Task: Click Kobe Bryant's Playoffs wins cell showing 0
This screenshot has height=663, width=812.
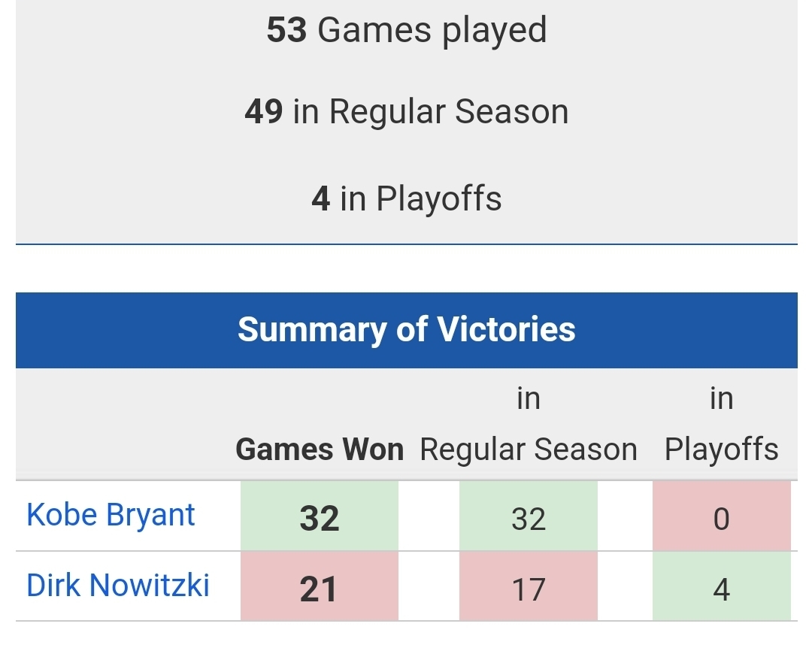Action: [721, 518]
